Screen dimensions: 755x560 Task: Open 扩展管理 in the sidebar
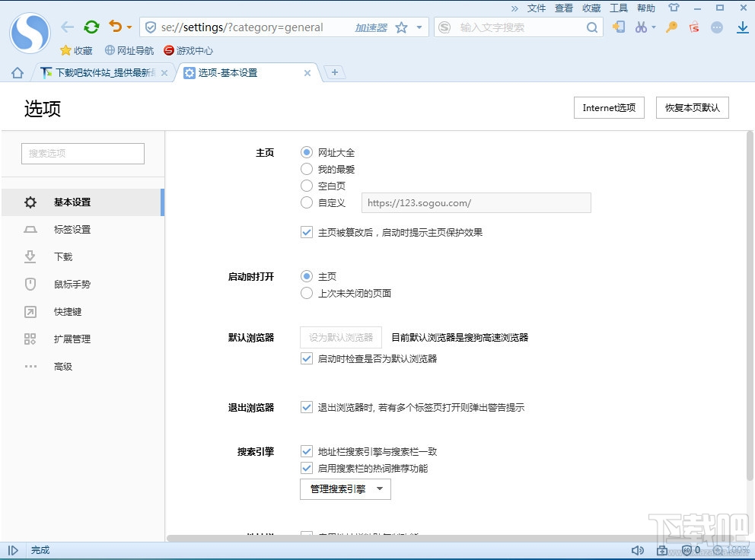(x=83, y=339)
